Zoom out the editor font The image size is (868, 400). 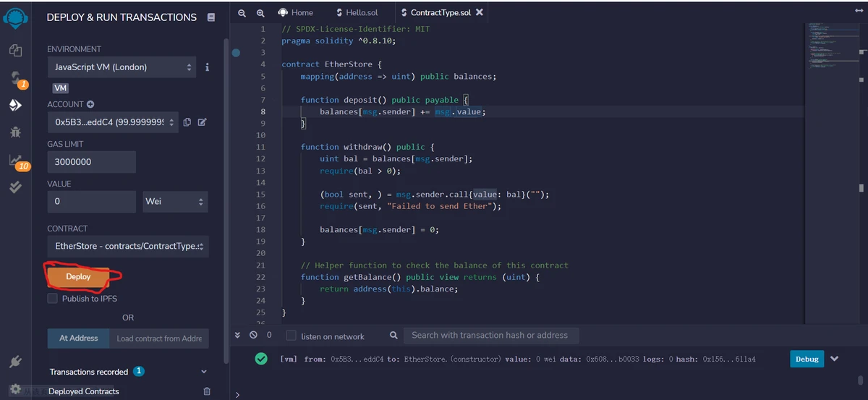(x=242, y=12)
